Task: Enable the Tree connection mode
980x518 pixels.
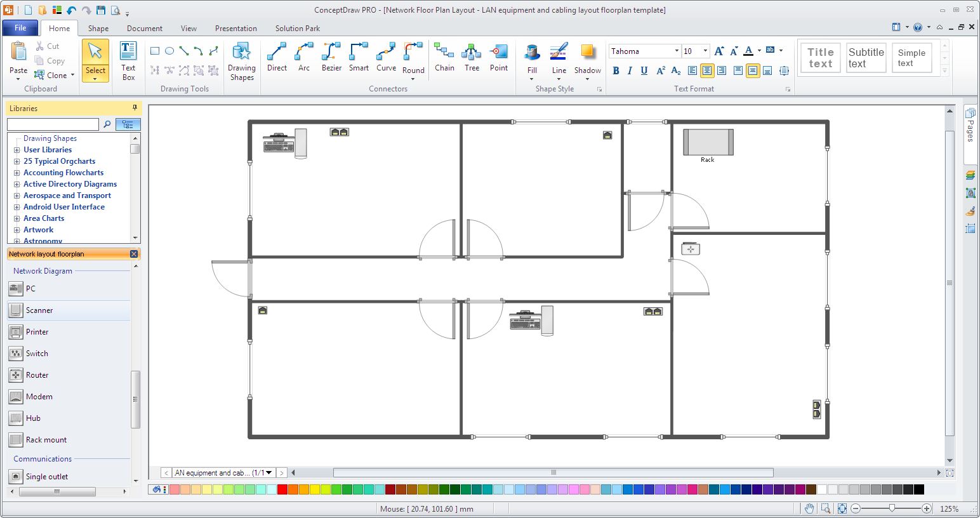Action: 472,57
